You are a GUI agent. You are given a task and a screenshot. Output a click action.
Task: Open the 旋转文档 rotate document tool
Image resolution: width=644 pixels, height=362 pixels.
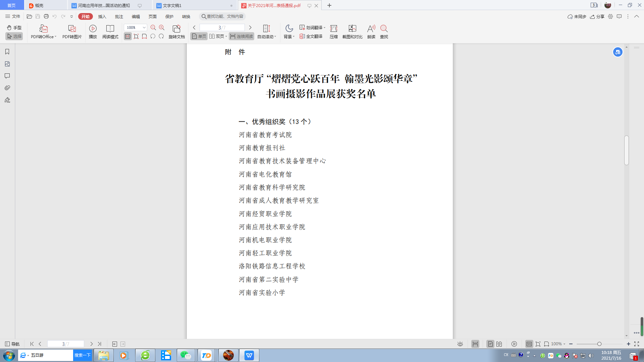(176, 29)
